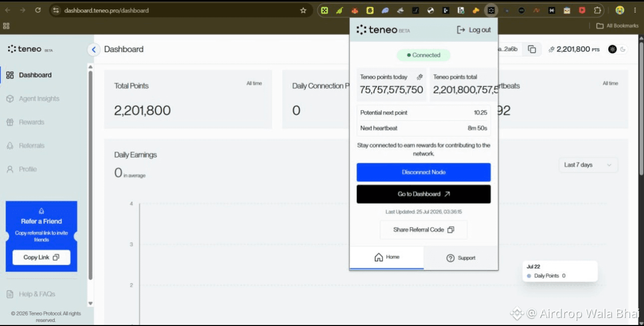View site information icon in address bar
The image size is (644, 326).
coord(56,10)
